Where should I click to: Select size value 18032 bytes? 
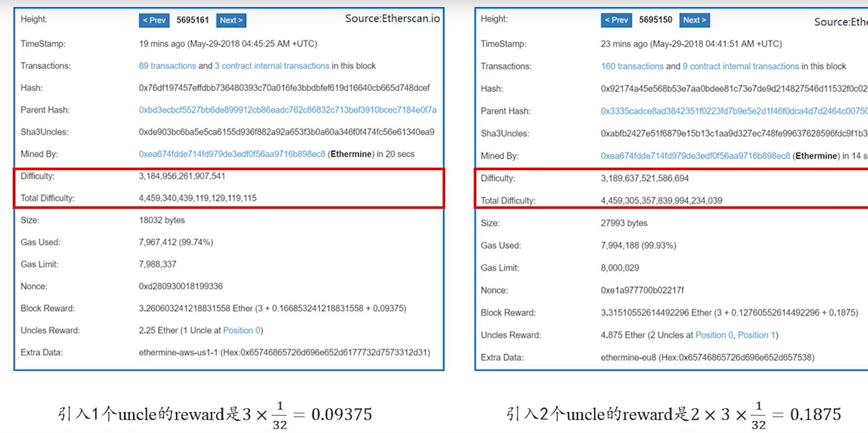pos(162,220)
